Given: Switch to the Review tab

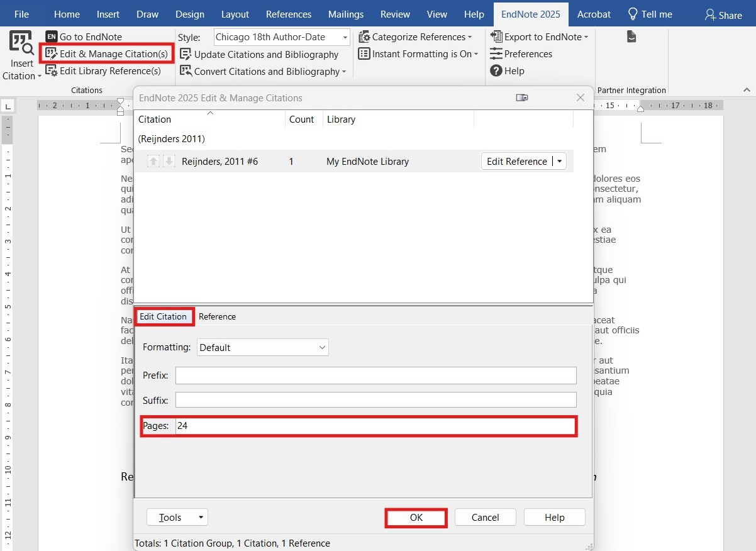Looking at the screenshot, I should (396, 14).
